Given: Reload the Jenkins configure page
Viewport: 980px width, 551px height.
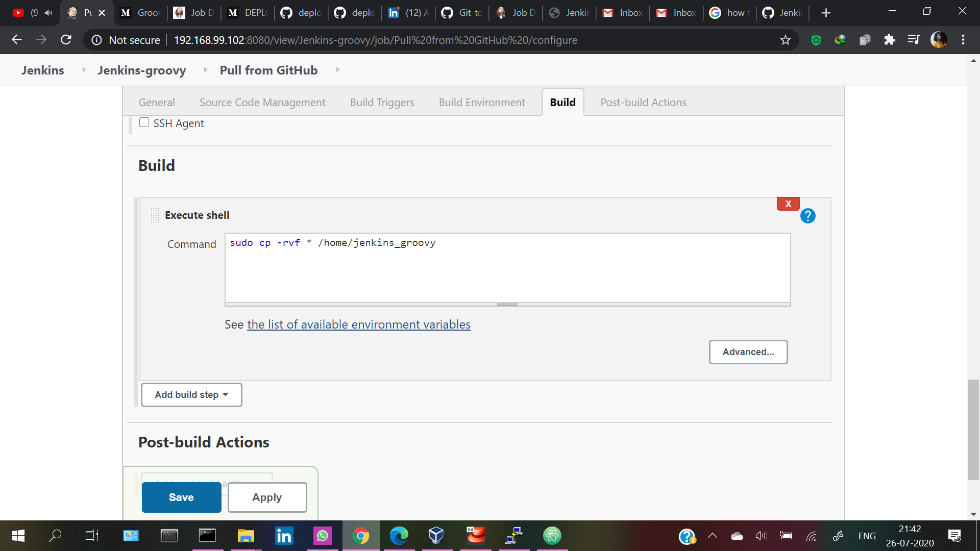Looking at the screenshot, I should (x=66, y=40).
